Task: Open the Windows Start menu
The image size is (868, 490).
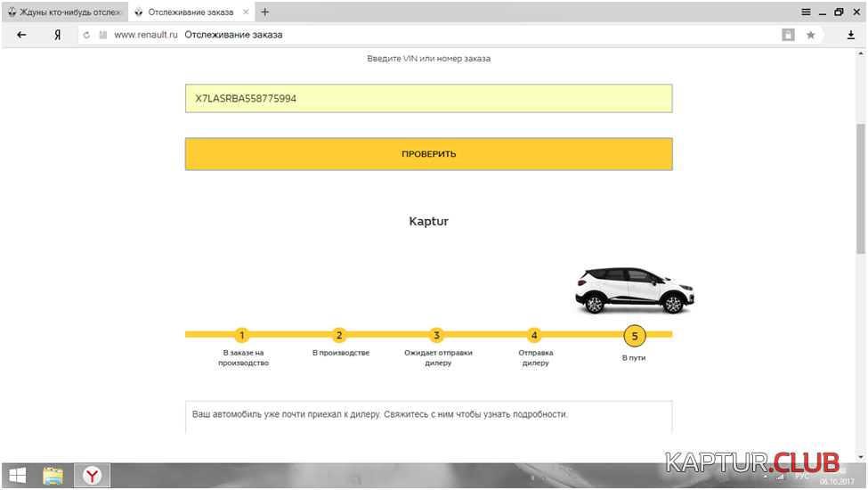Action: (17, 476)
